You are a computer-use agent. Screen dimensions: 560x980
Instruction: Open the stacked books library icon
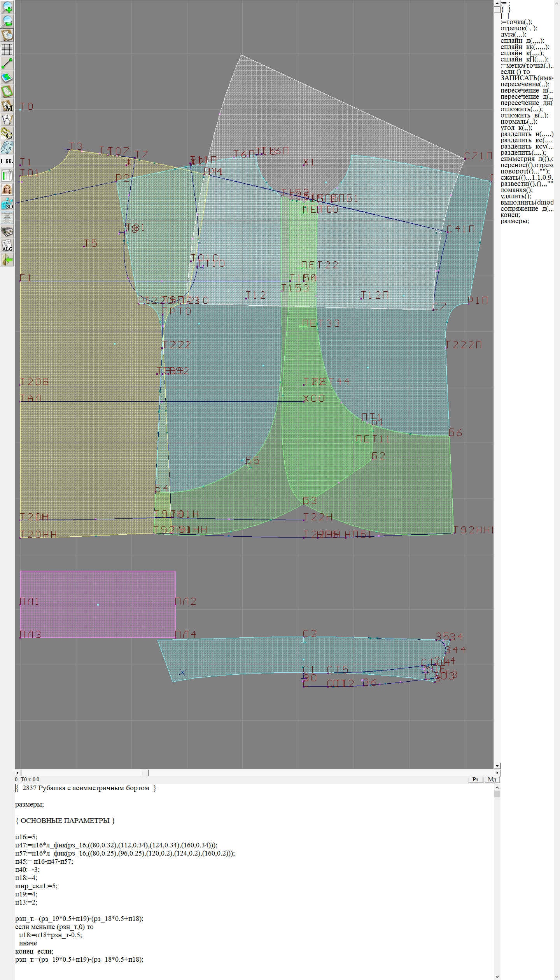tap(7, 232)
